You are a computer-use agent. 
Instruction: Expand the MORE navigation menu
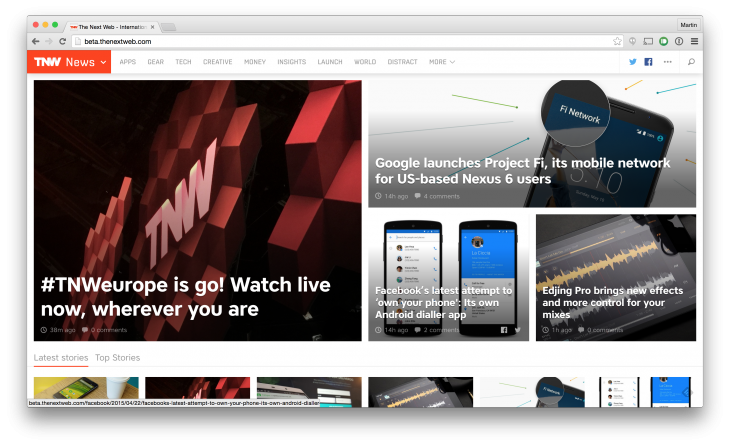pos(442,62)
